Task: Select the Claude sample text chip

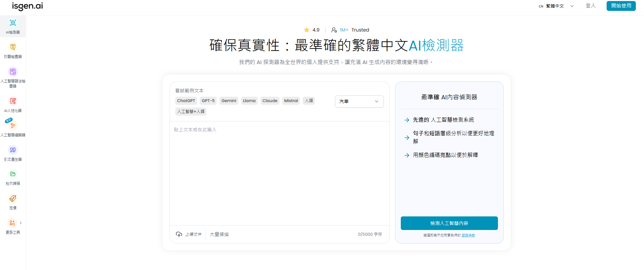Action: [x=270, y=101]
